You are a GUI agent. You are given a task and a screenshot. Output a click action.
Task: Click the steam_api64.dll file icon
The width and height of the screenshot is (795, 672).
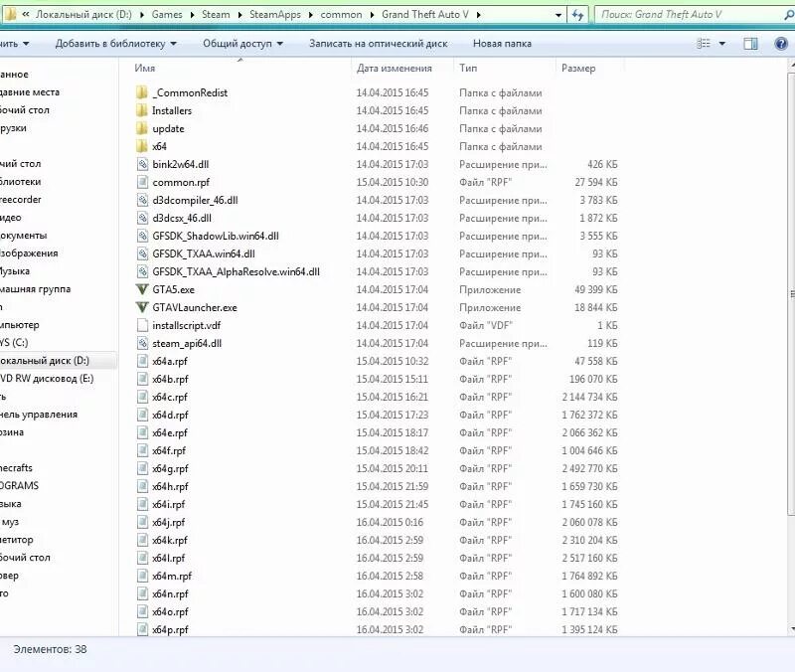coord(142,343)
